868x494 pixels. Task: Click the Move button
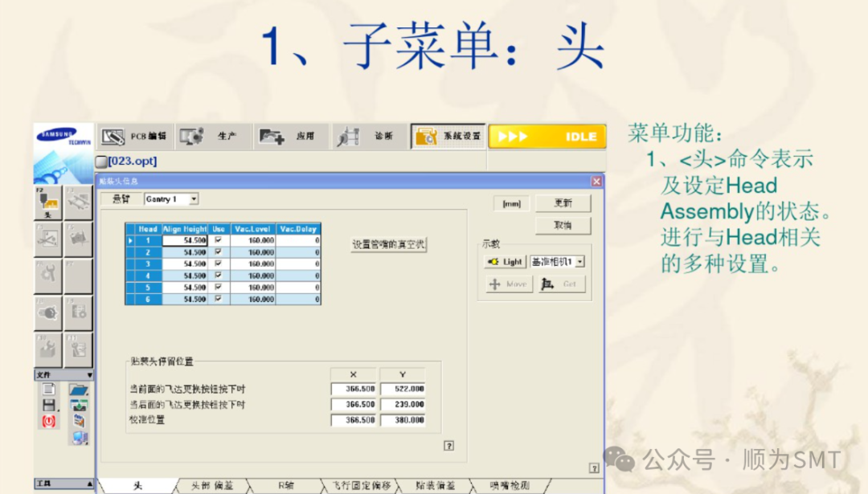510,284
